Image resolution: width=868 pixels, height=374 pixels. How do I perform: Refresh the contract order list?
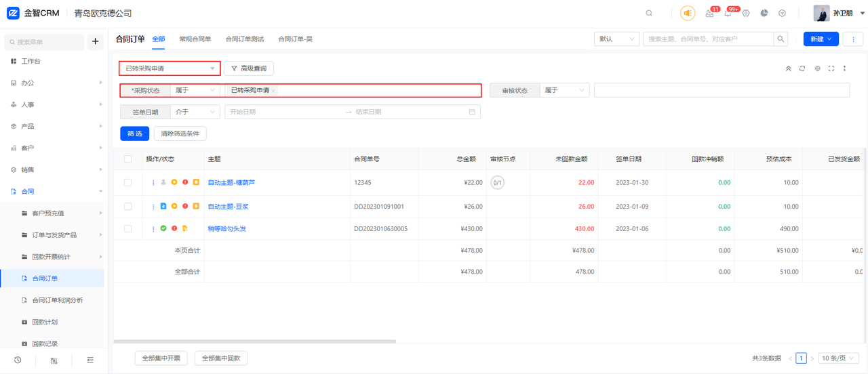(802, 68)
